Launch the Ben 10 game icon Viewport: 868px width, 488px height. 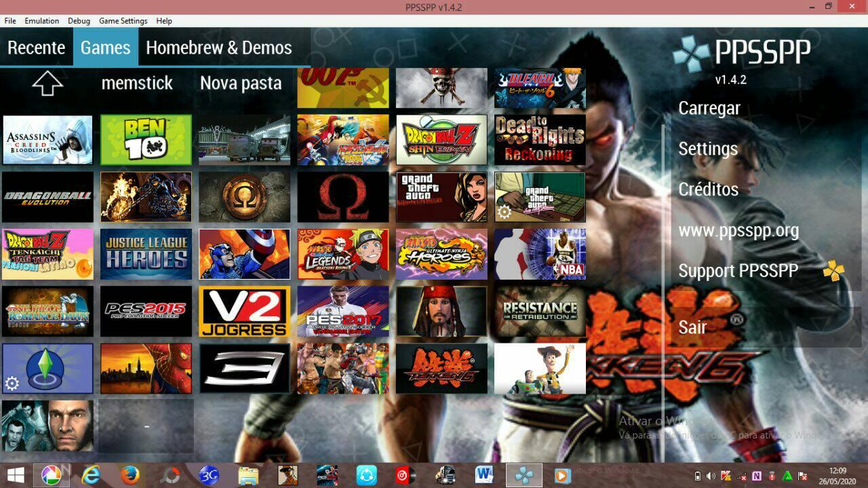pyautogui.click(x=146, y=140)
